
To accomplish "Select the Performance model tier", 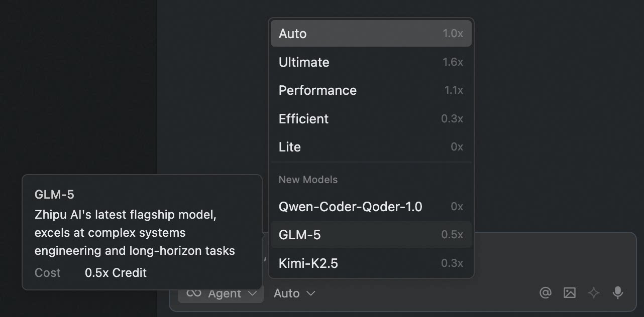I will (371, 90).
